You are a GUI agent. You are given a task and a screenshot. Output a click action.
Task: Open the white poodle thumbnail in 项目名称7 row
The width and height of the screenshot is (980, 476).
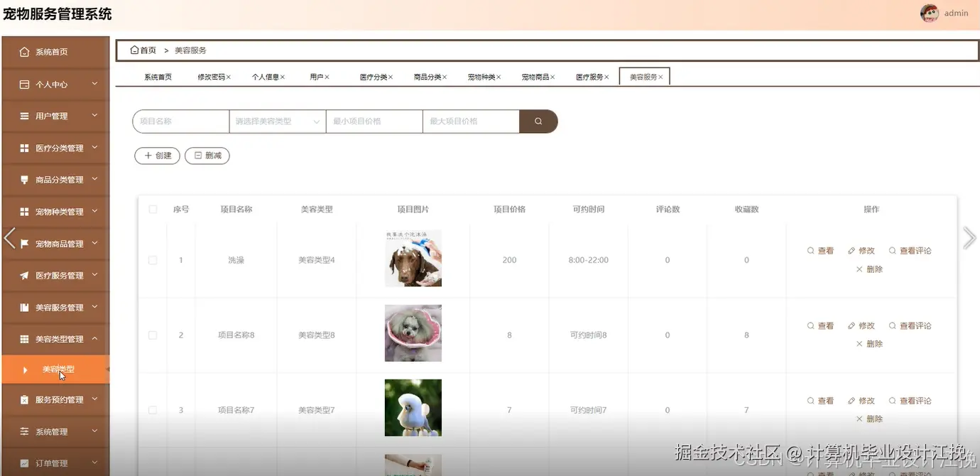[x=413, y=408]
